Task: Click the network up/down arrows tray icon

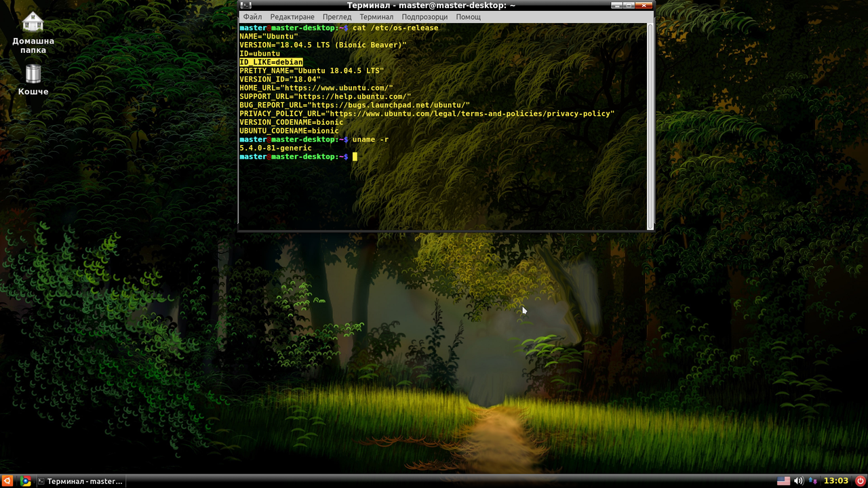Action: pyautogui.click(x=813, y=481)
